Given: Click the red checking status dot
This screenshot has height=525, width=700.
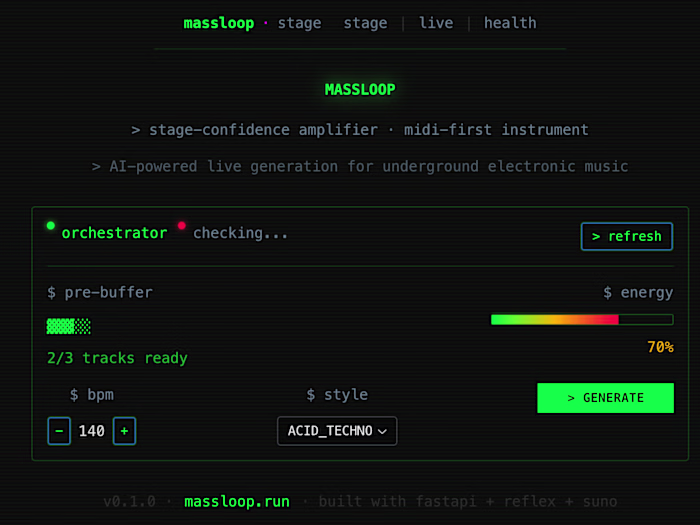Looking at the screenshot, I should click(182, 225).
